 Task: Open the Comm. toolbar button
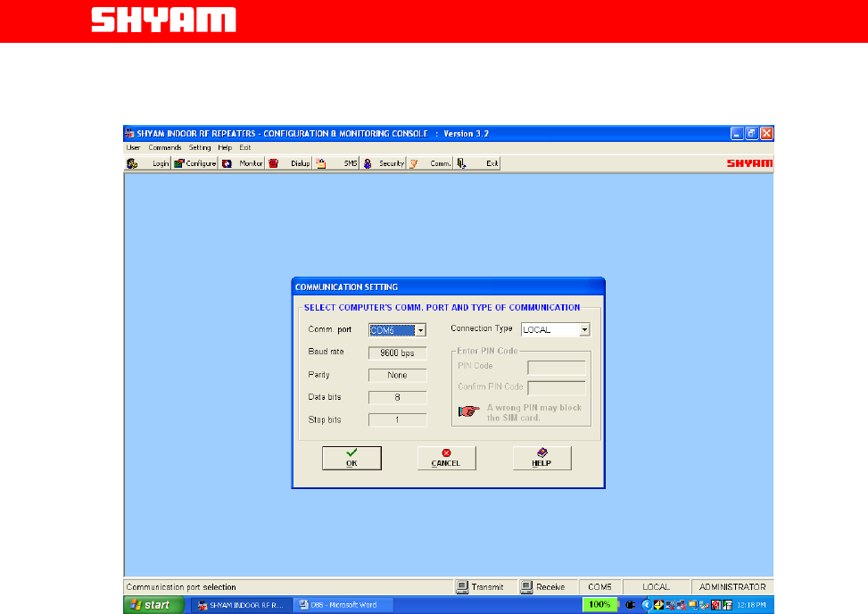[x=430, y=163]
